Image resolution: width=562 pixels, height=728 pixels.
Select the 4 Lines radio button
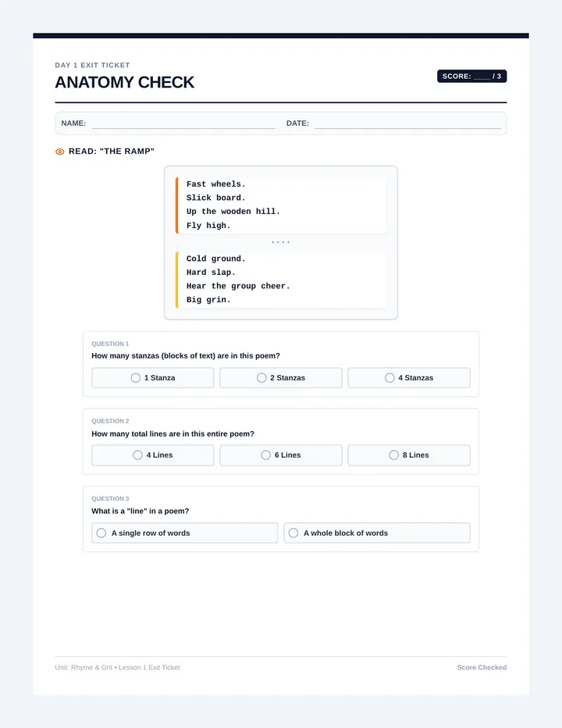(x=153, y=455)
